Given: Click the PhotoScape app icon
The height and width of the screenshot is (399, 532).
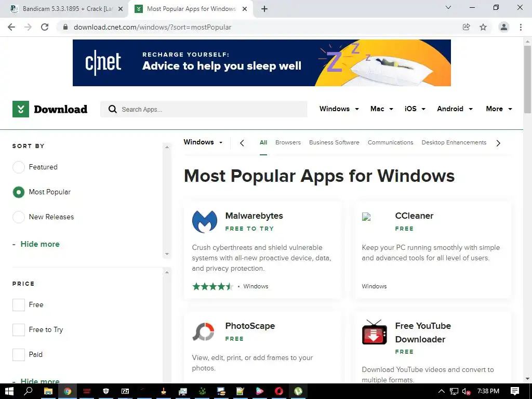Looking at the screenshot, I should tap(204, 331).
